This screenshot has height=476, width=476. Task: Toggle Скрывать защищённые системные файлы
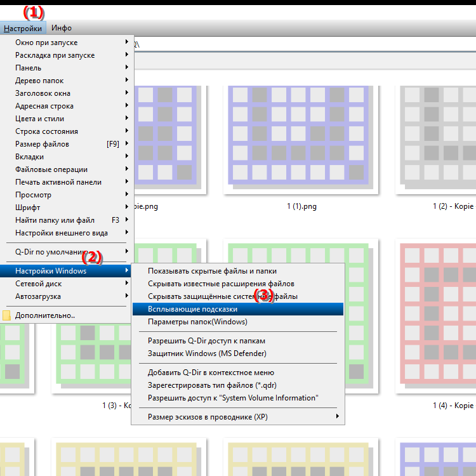point(238,296)
